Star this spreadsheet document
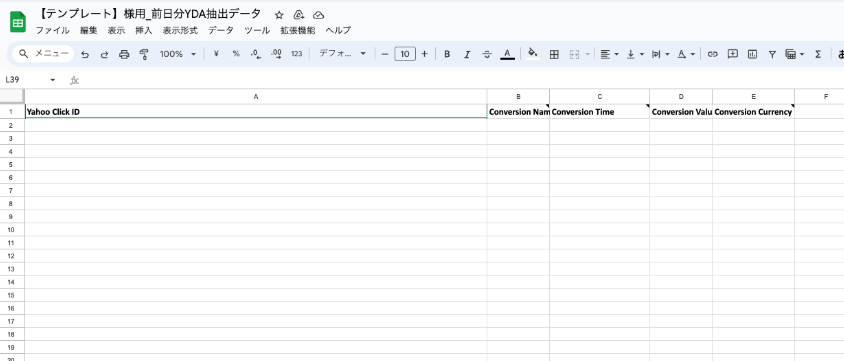The height and width of the screenshot is (361, 844). 279,15
